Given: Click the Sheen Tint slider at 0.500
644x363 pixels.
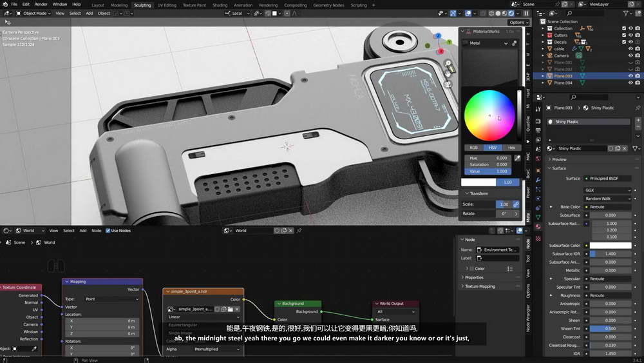Looking at the screenshot, I should 611,328.
